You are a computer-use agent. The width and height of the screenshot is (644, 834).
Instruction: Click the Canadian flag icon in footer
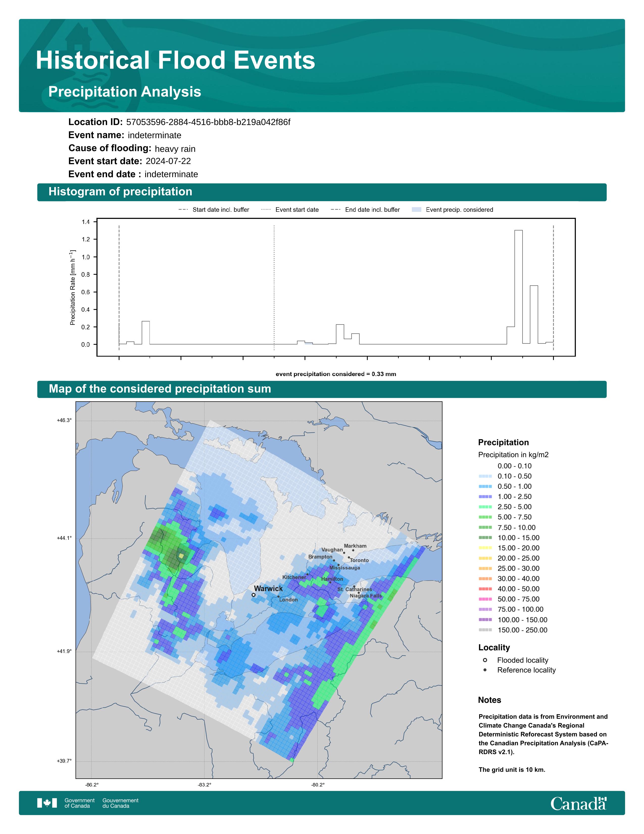click(x=47, y=803)
